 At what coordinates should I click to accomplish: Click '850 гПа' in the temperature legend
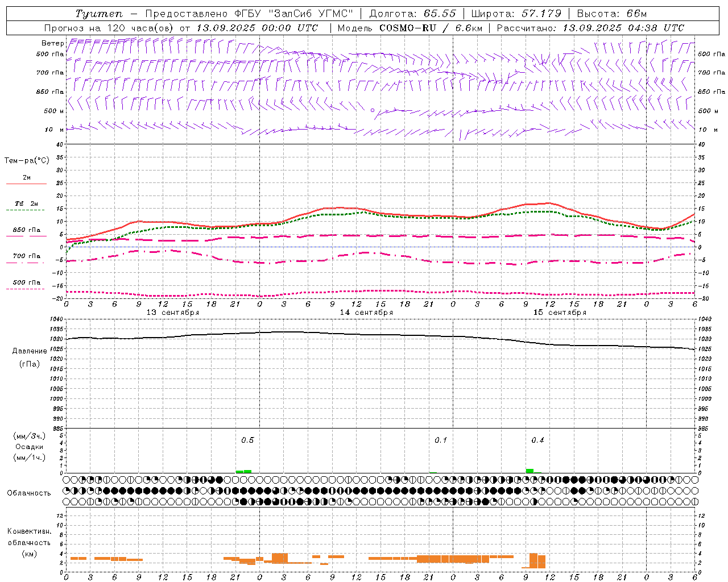[x=27, y=230]
